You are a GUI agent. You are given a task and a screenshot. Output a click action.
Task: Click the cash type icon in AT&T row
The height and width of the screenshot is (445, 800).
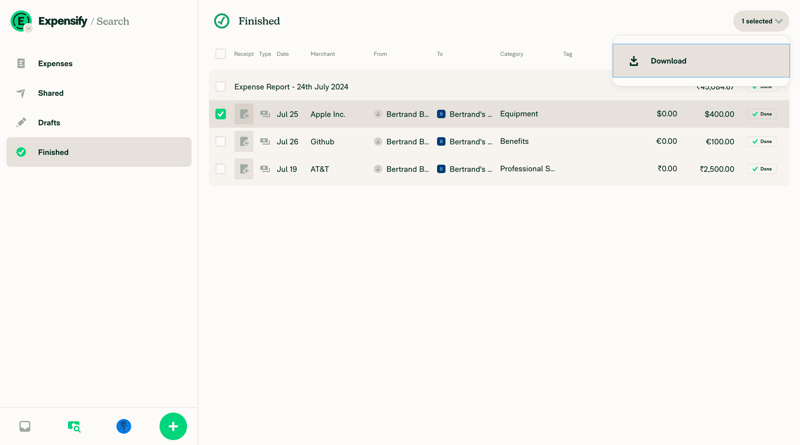tap(265, 169)
